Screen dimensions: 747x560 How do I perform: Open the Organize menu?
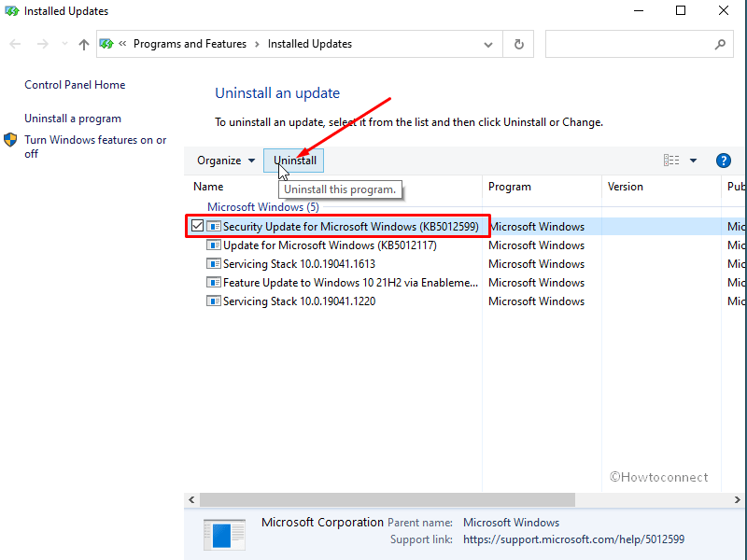pyautogui.click(x=226, y=161)
